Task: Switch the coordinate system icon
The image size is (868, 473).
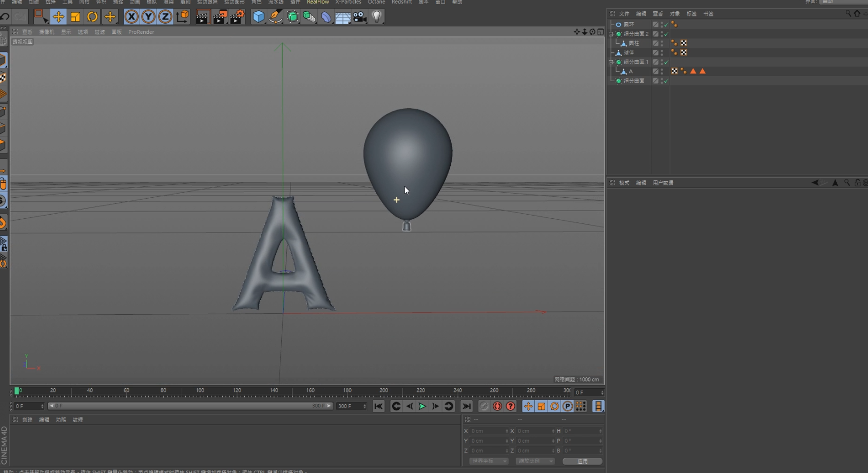Action: [182, 17]
